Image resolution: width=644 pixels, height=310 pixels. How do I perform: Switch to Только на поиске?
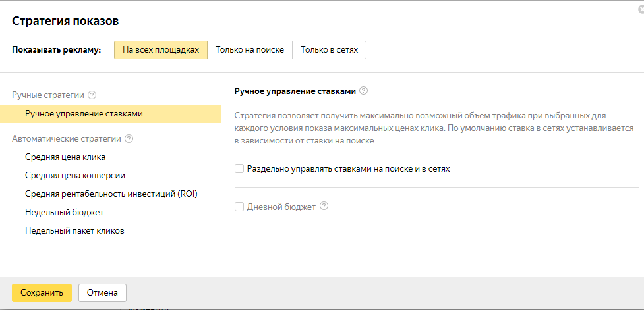click(x=250, y=50)
